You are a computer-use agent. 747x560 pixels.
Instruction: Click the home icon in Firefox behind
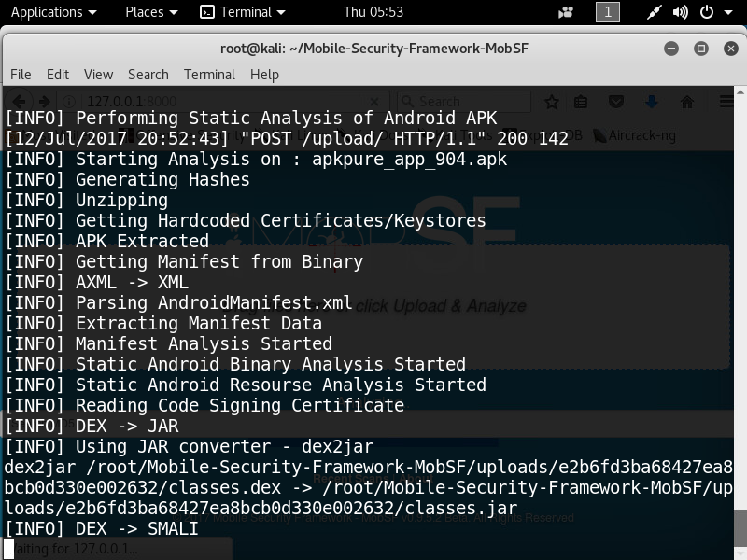pyautogui.click(x=686, y=102)
